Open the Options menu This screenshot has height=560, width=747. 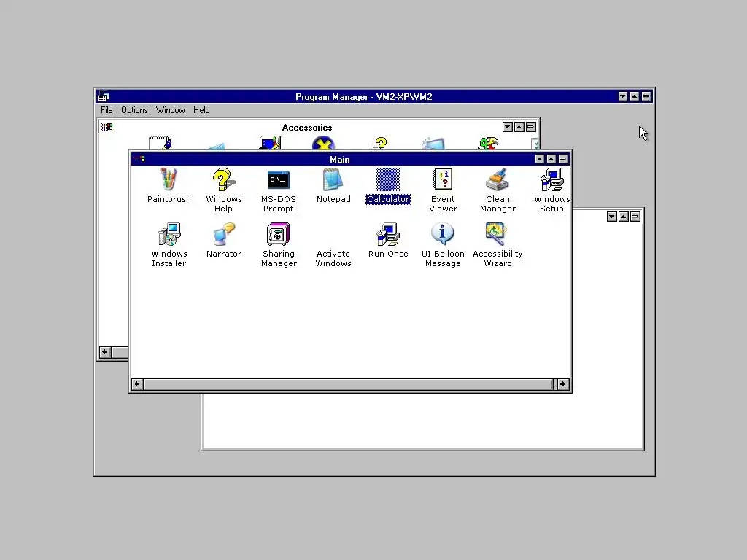tap(134, 110)
